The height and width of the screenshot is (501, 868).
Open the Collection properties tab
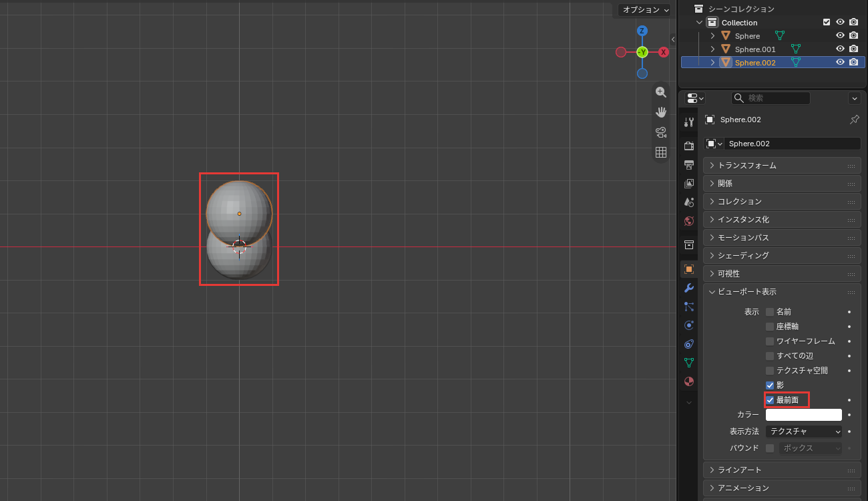[x=689, y=245]
